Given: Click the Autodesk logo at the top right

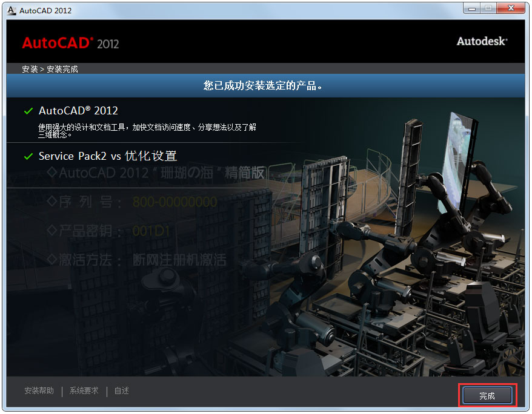Looking at the screenshot, I should tap(481, 41).
